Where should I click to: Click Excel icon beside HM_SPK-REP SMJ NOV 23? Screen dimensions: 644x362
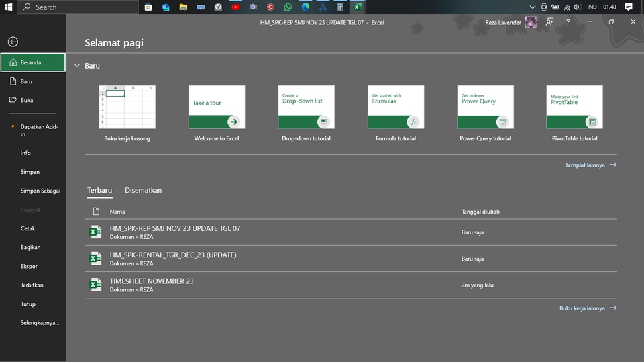click(95, 232)
